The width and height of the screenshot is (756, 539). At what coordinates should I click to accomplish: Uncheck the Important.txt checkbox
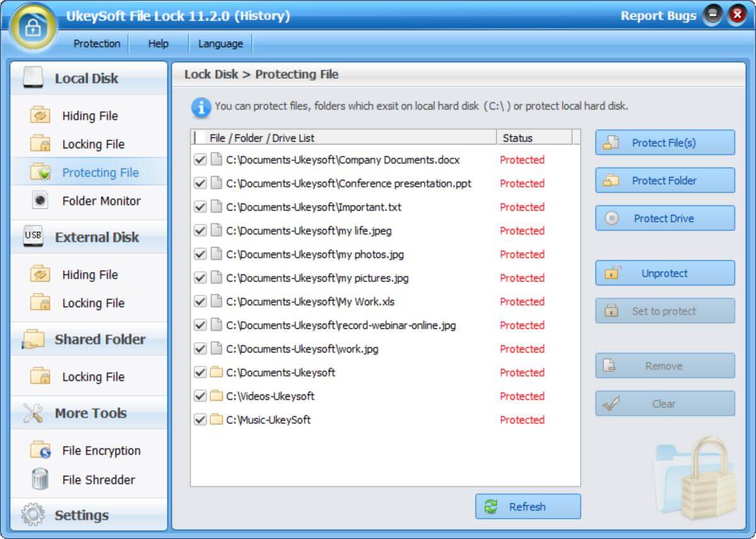200,207
